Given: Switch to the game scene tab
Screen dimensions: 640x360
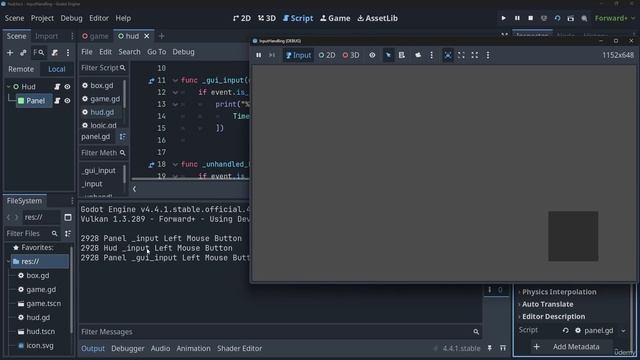Looking at the screenshot, I should tap(96, 36).
